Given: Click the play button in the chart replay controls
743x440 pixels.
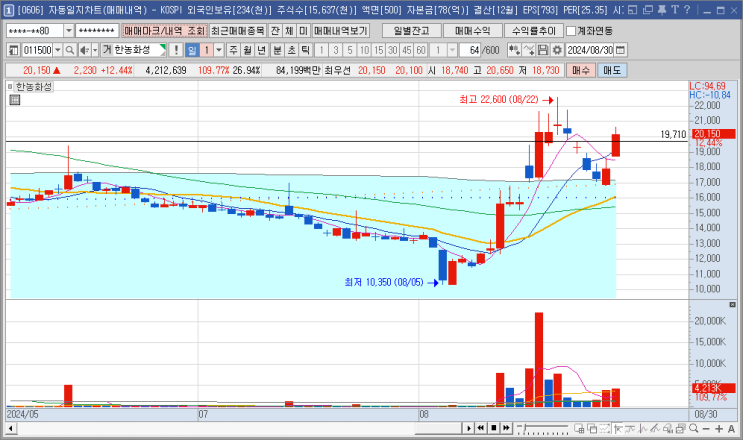Looking at the screenshot, I should click(468, 428).
